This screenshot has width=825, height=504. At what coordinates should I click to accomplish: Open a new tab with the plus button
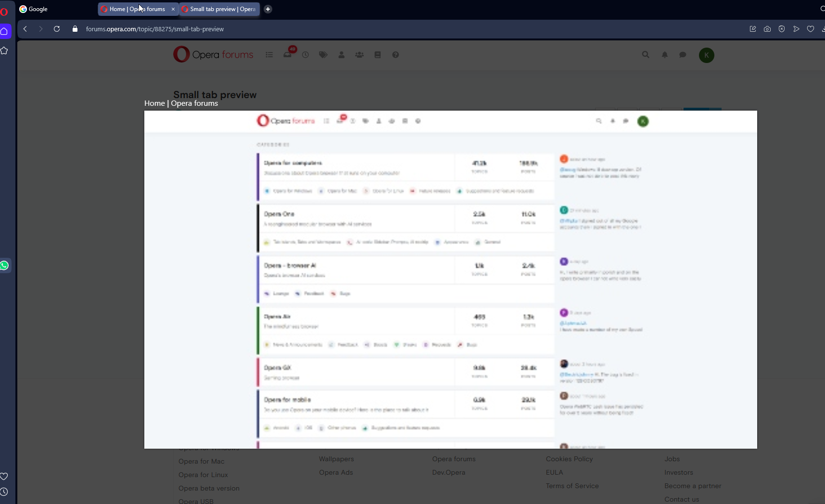pyautogui.click(x=268, y=9)
